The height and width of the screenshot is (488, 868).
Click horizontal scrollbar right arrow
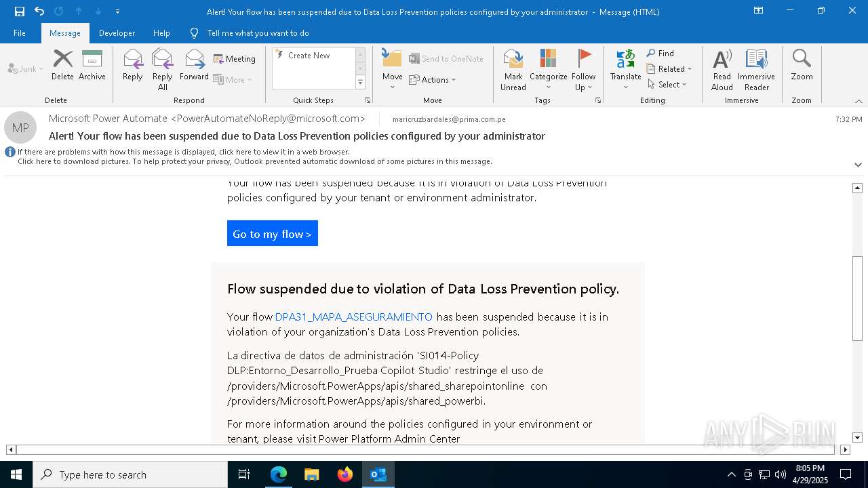[845, 449]
